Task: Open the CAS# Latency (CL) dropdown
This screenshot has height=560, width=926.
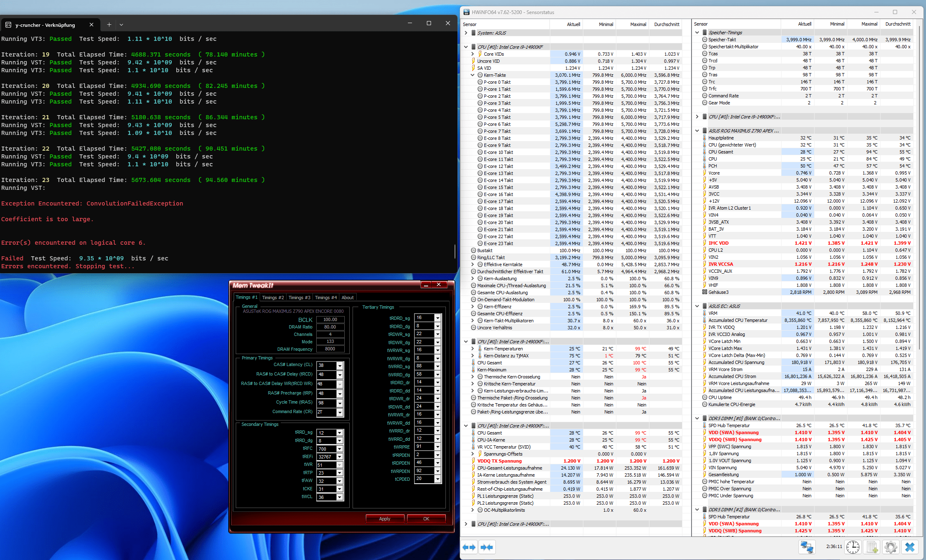Action: pos(339,366)
